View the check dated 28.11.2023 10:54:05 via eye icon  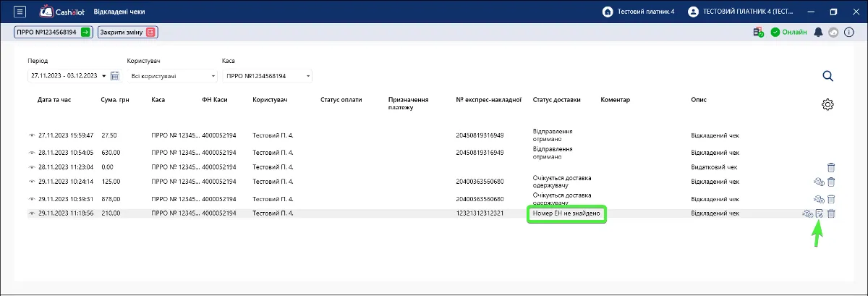pos(32,153)
